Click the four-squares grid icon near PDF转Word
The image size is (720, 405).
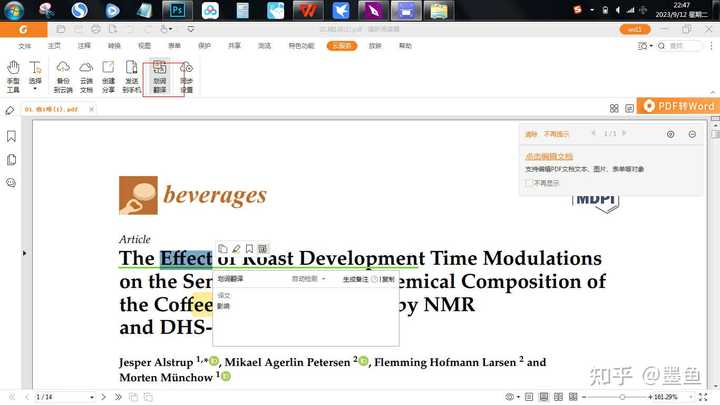tap(614, 108)
